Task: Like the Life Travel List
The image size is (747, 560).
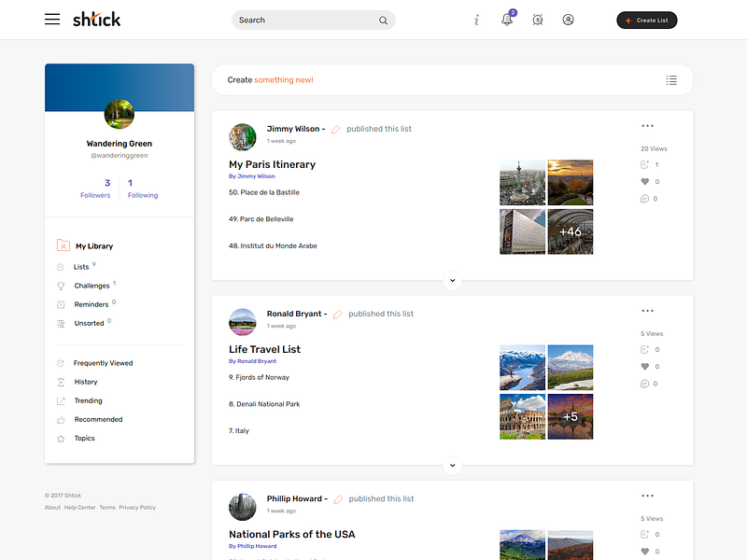Action: point(645,367)
